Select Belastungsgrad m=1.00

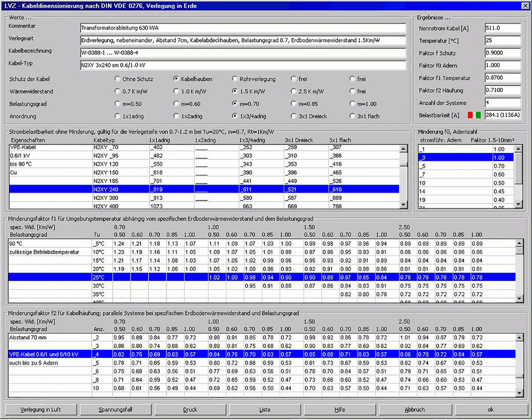click(x=352, y=103)
